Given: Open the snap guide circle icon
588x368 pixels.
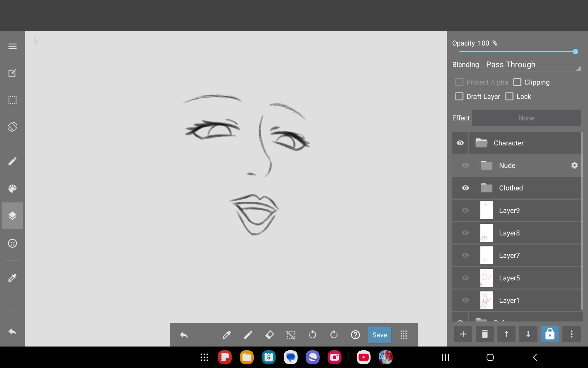Looking at the screenshot, I should point(12,243).
